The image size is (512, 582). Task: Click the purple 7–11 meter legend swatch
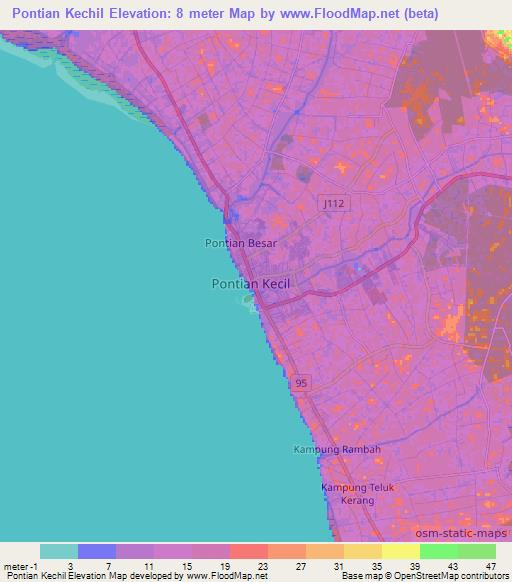pos(135,552)
